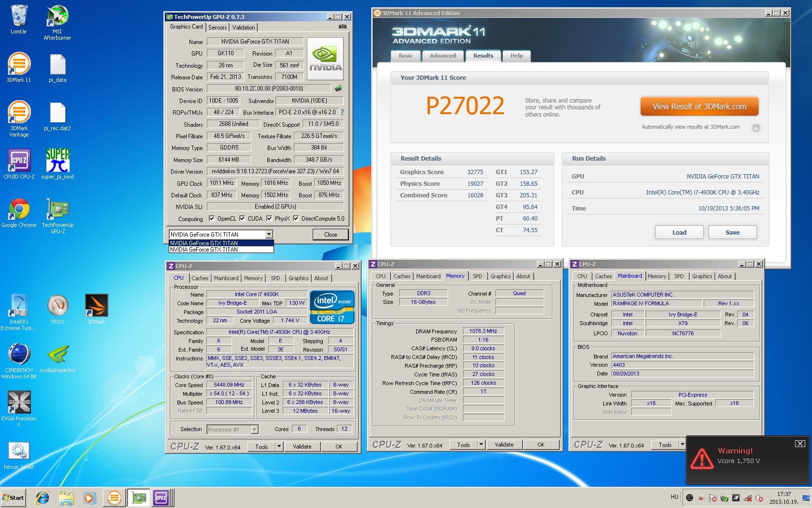Toggle the OpenCL checkbox in GPU-Z
The image size is (812, 508).
pos(211,219)
